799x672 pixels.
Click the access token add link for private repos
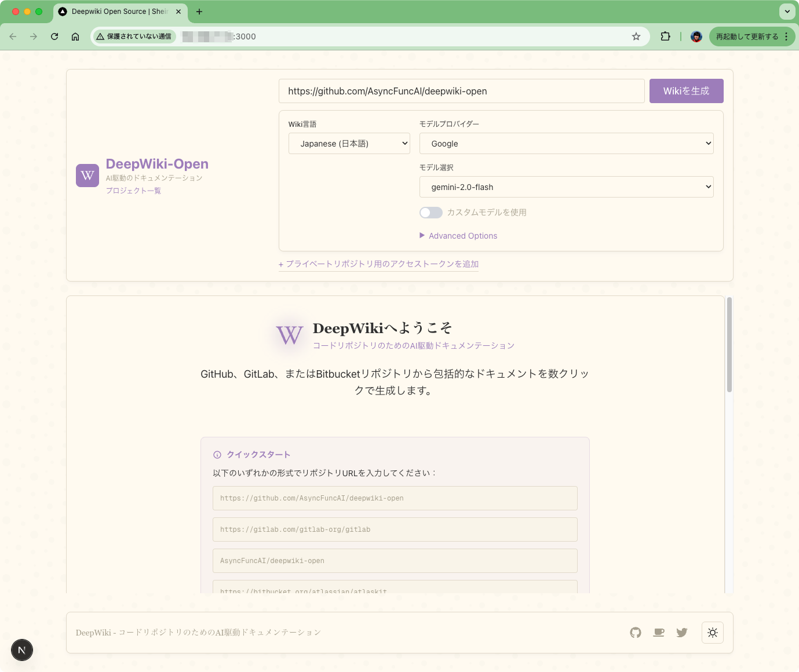coord(378,264)
